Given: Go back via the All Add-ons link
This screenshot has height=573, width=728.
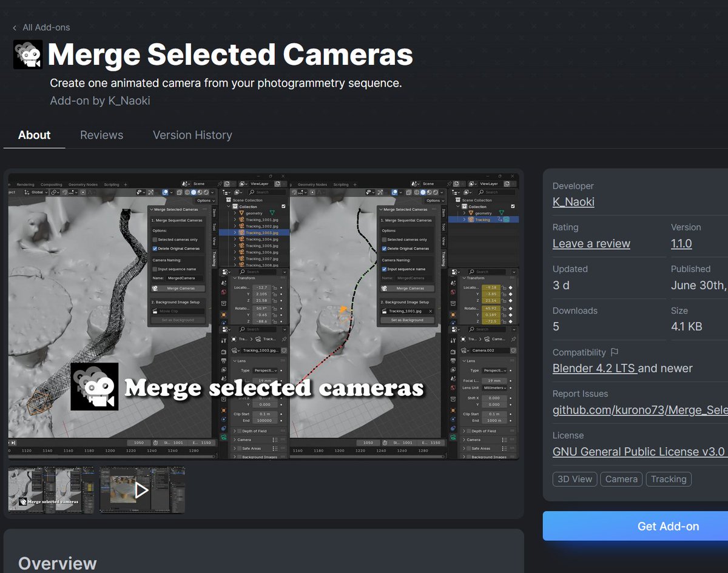Looking at the screenshot, I should [x=46, y=27].
